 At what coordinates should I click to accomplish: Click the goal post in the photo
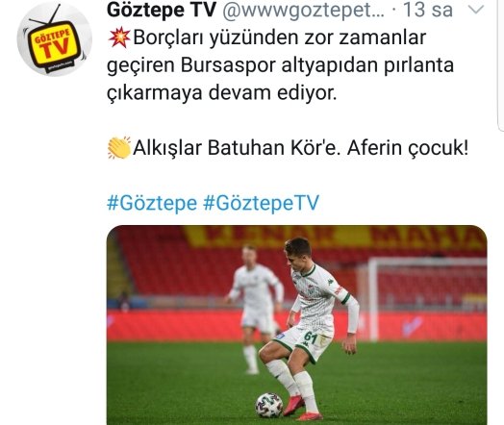tap(372, 299)
